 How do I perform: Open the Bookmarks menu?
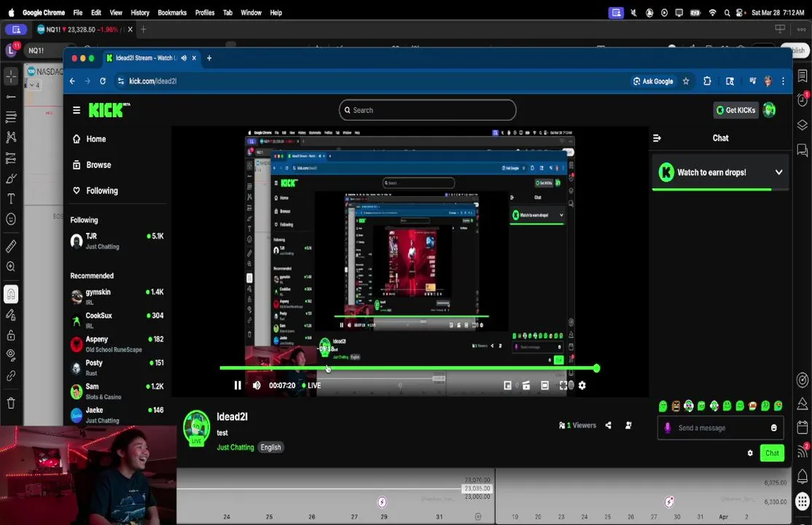coord(172,12)
